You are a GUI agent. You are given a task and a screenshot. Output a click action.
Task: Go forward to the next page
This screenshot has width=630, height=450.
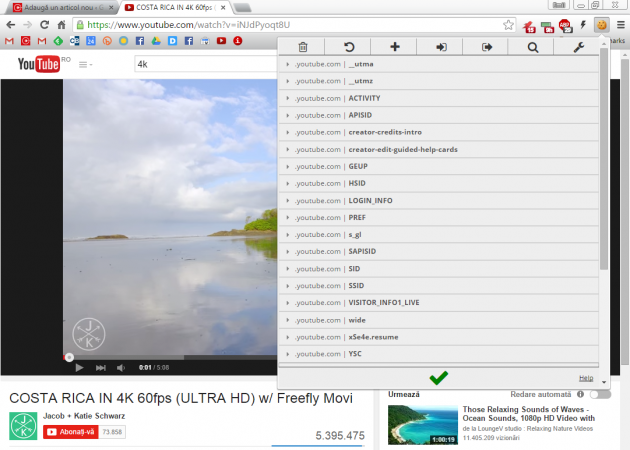[x=27, y=25]
